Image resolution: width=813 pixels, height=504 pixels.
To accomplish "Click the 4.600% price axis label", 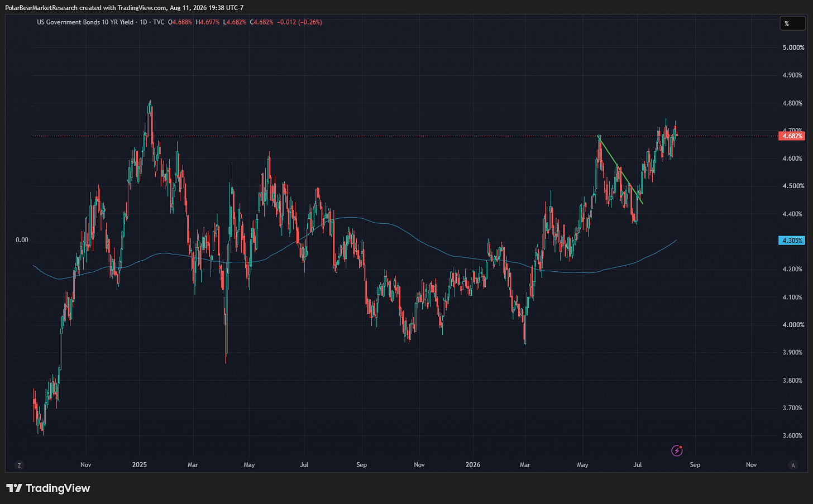I will [793, 159].
